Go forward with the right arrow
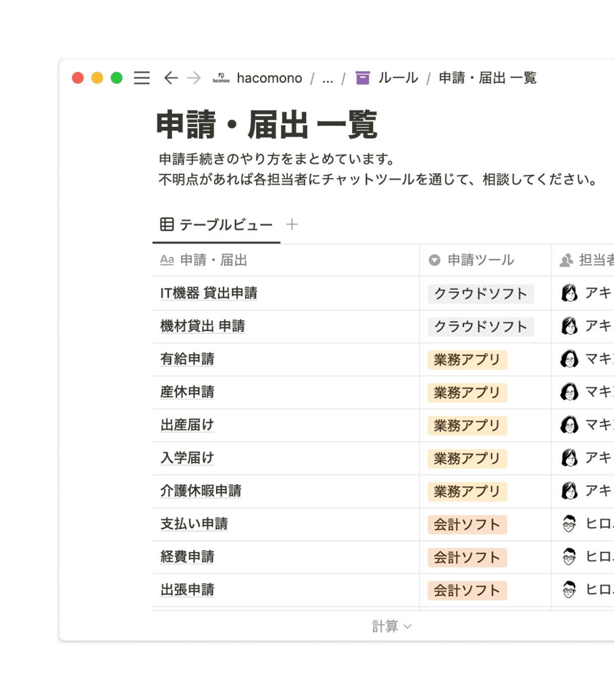Screen dimensions: 614x700 (x=194, y=78)
